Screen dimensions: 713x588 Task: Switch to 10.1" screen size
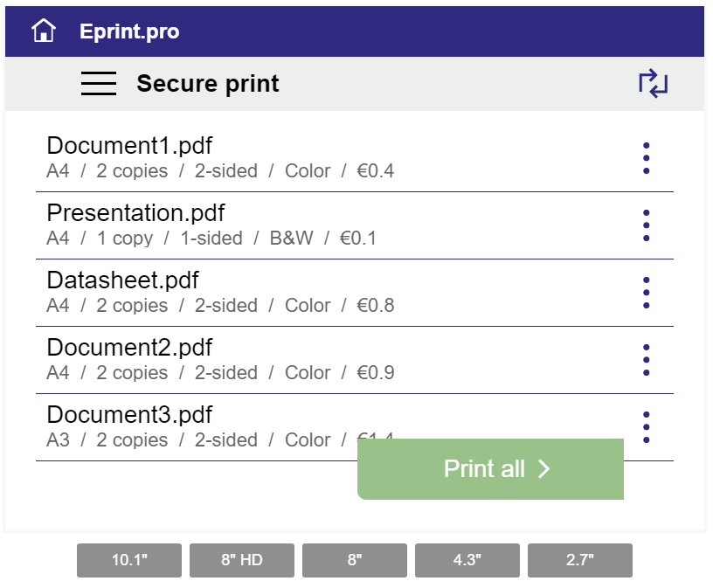pyautogui.click(x=129, y=560)
